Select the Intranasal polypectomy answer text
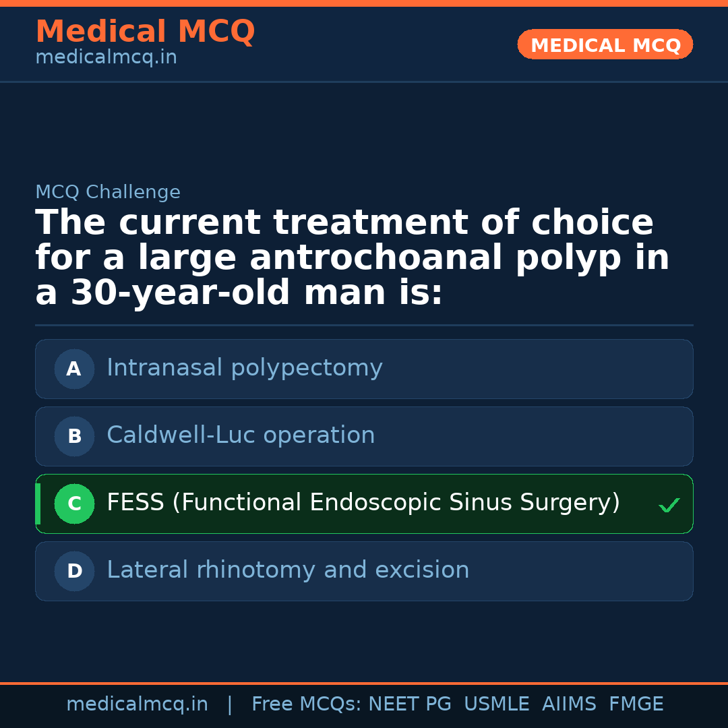 click(x=244, y=368)
